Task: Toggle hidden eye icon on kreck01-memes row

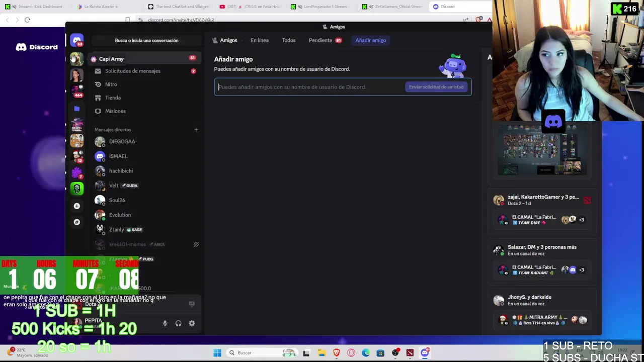Action: tap(196, 244)
